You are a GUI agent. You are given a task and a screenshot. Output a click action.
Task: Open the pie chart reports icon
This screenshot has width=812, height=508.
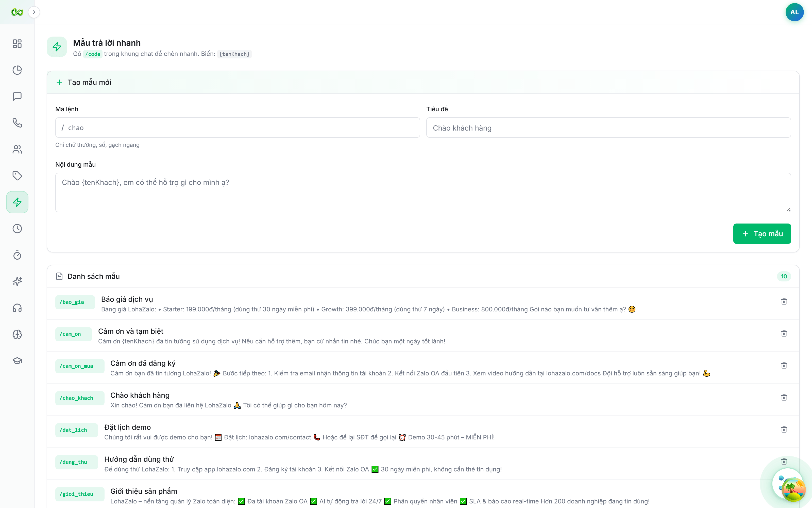point(17,70)
